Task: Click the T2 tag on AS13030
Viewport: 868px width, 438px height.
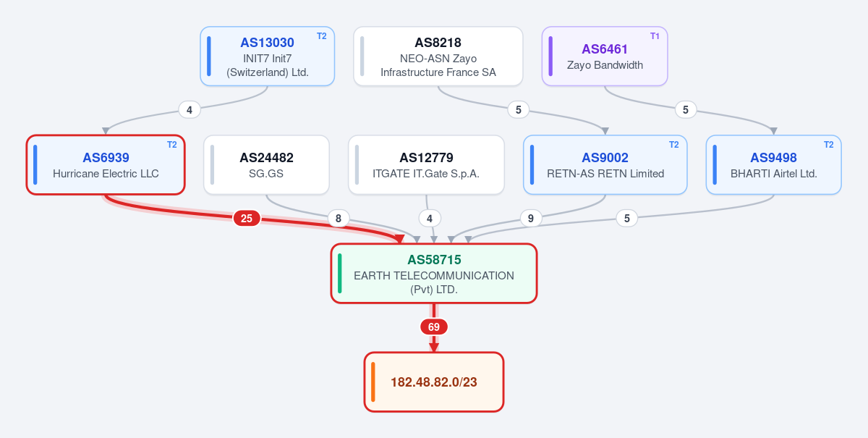Action: pyautogui.click(x=322, y=36)
